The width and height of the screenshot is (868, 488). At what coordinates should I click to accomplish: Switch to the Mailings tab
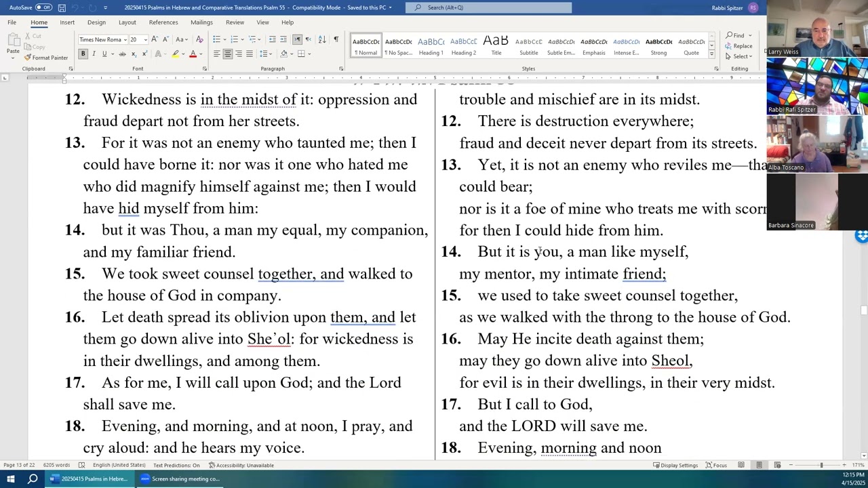click(x=201, y=22)
